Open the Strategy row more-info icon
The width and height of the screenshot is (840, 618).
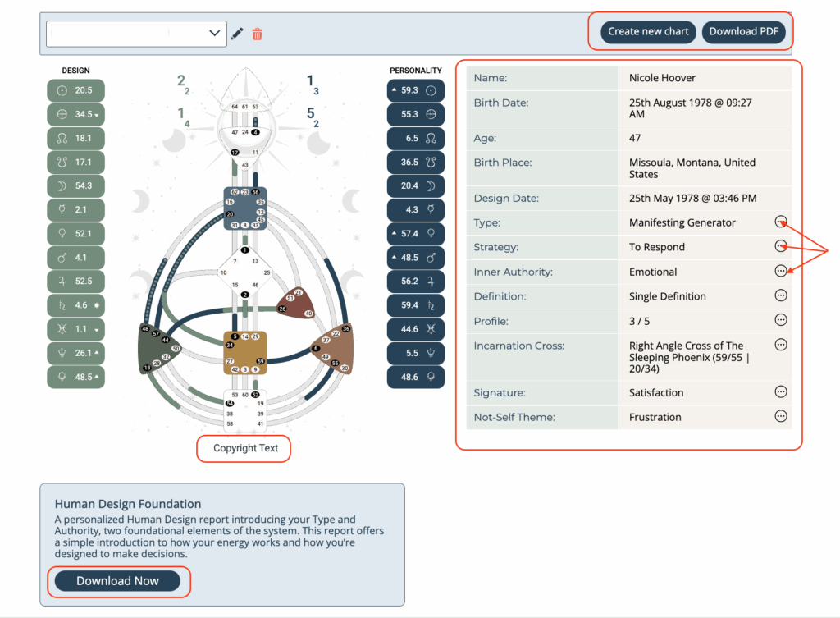781,246
